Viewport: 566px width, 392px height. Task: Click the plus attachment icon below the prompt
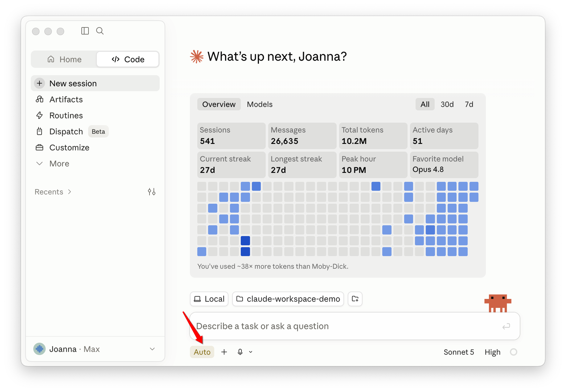pyautogui.click(x=224, y=352)
